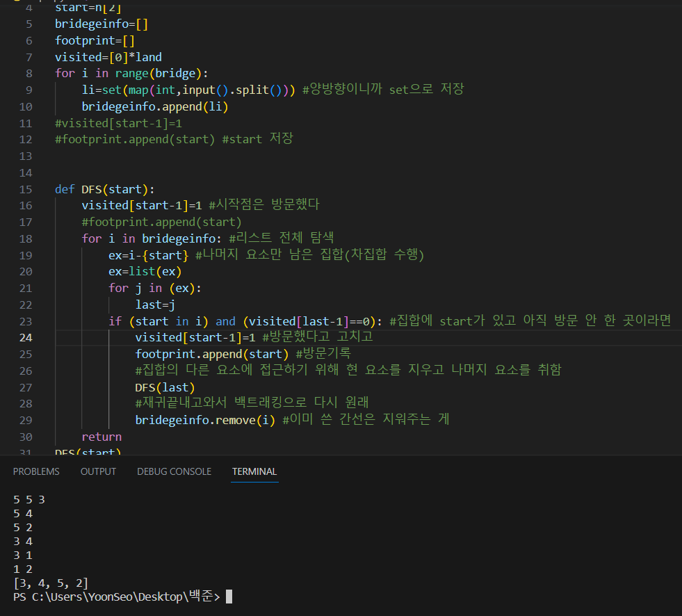Viewport: 682px width, 616px height.
Task: Click 'bridegeinfo.remove(i)' code
Action: 205,420
